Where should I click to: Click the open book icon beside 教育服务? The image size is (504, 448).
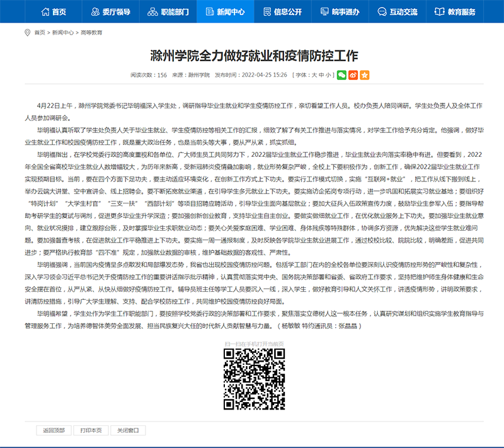tap(439, 12)
